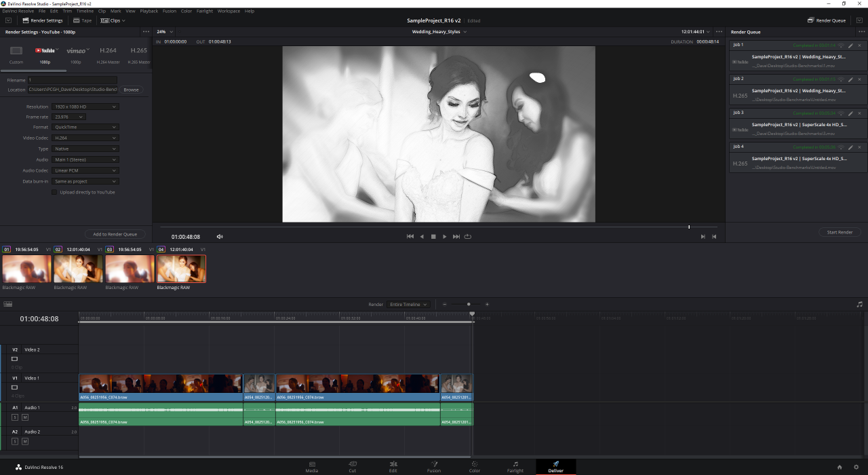868x475 pixels.
Task: Open the Fusion menu in menu bar
Action: point(170,11)
